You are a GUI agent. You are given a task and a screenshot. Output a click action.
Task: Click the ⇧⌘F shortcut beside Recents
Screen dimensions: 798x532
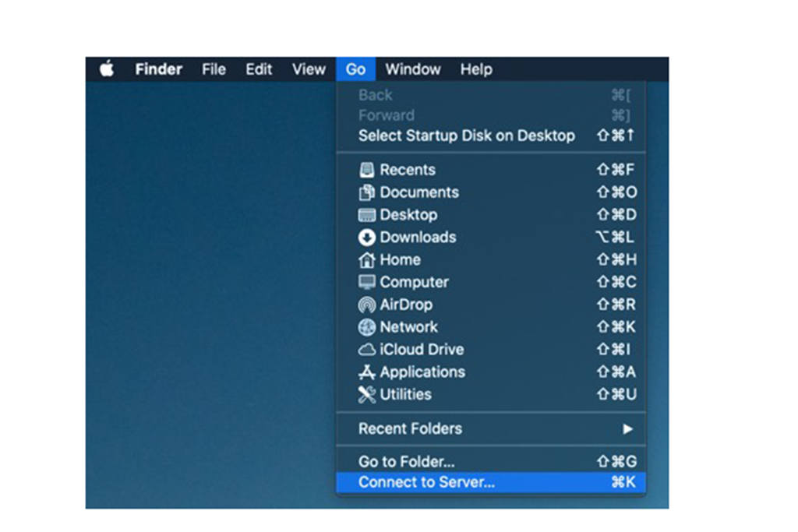point(616,170)
